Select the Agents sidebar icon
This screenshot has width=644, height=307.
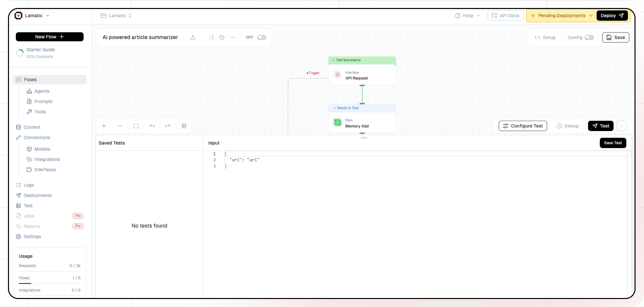29,91
